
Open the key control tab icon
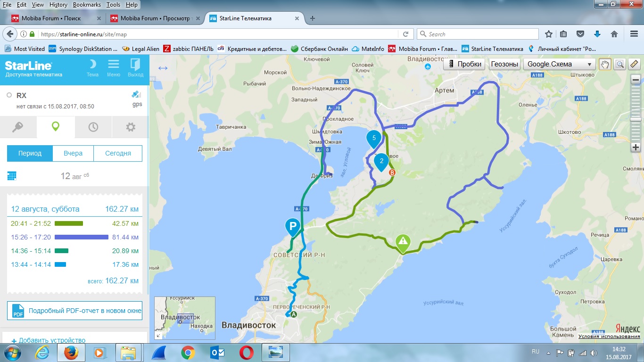(x=18, y=127)
